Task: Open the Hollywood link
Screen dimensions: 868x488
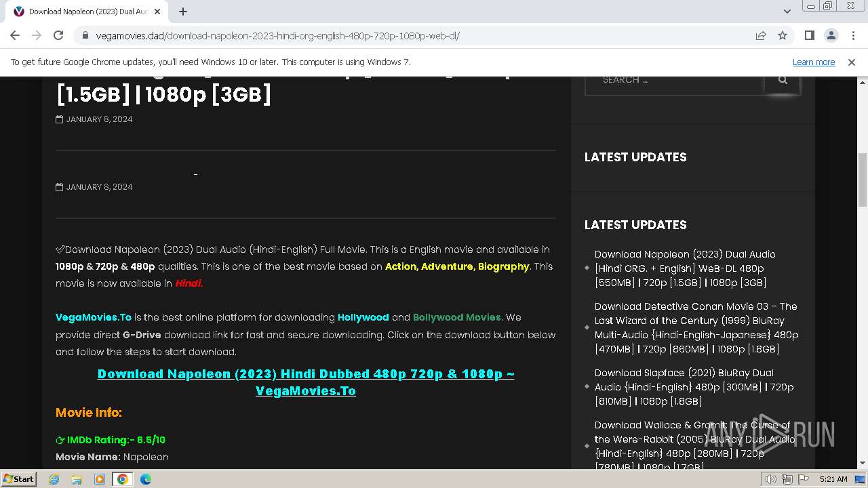Action: (363, 317)
